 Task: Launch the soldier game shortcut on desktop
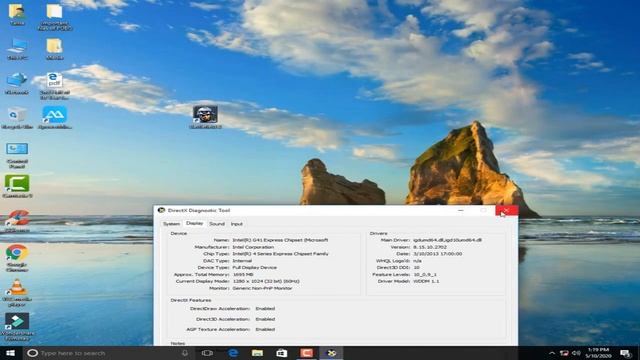click(x=205, y=117)
